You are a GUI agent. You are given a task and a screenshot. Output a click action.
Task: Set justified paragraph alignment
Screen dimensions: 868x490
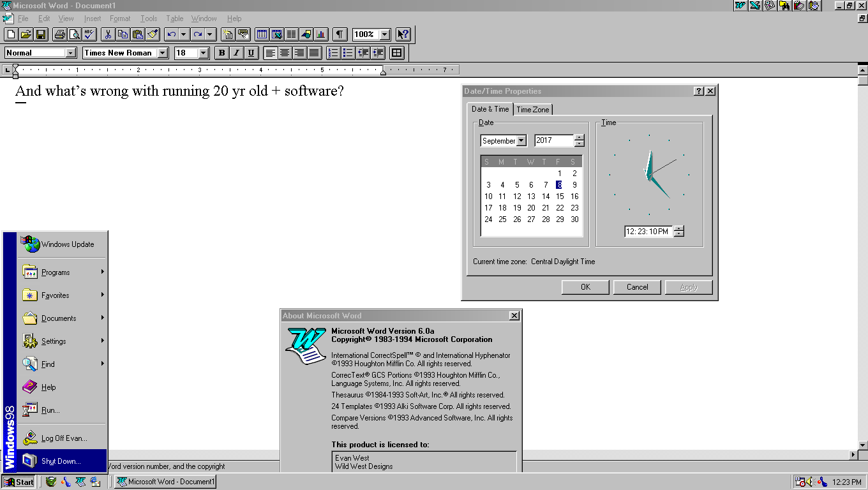(x=315, y=53)
